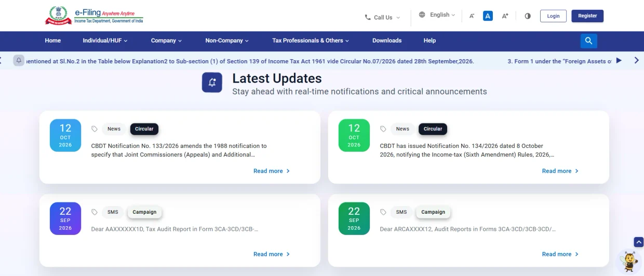Click the e-Filing Income Tax Department logo
The width and height of the screenshot is (644, 276).
(93, 16)
